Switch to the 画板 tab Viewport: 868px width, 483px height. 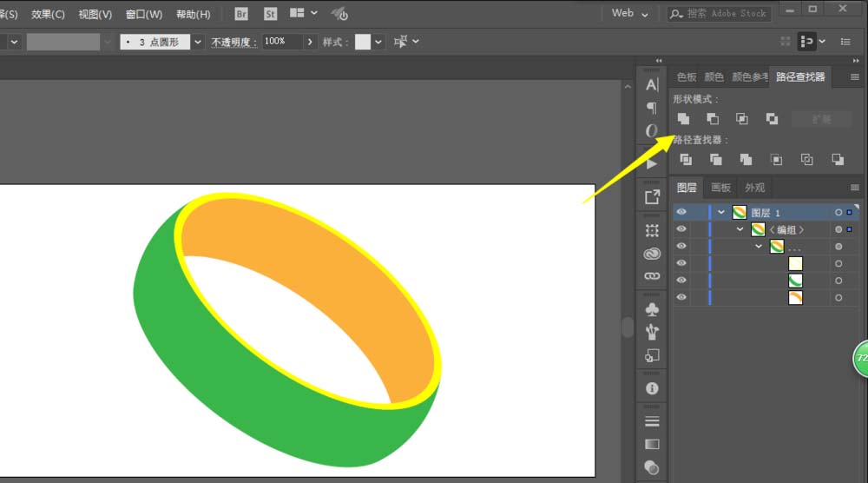720,188
